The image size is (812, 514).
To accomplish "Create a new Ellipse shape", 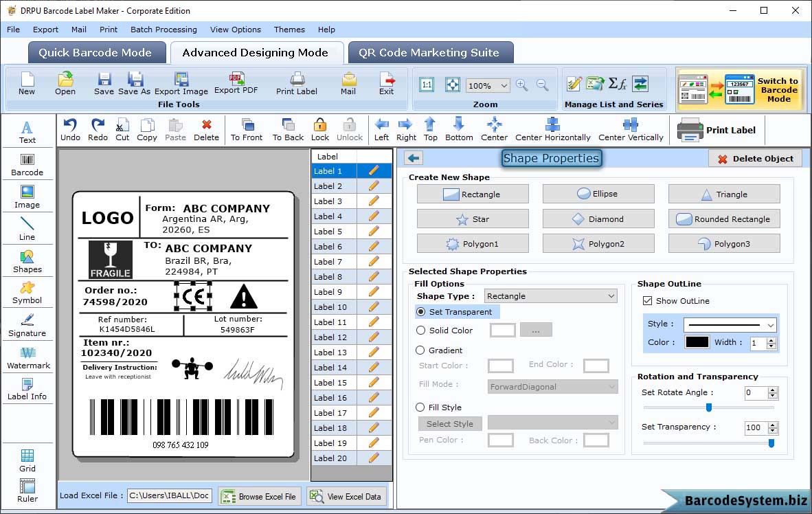I will (x=598, y=194).
